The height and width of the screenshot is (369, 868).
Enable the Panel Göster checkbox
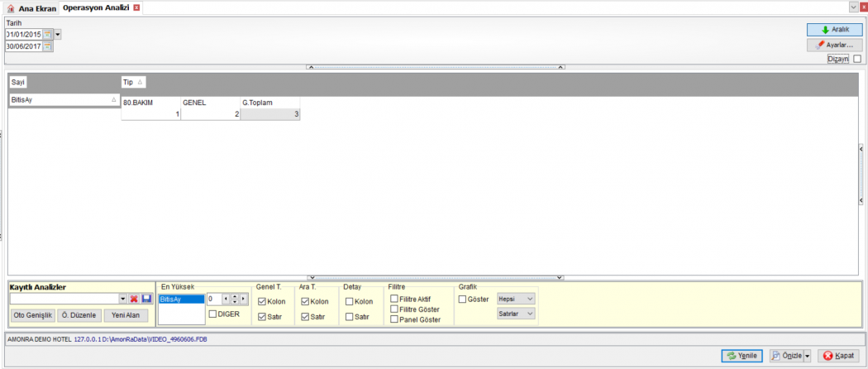click(394, 319)
